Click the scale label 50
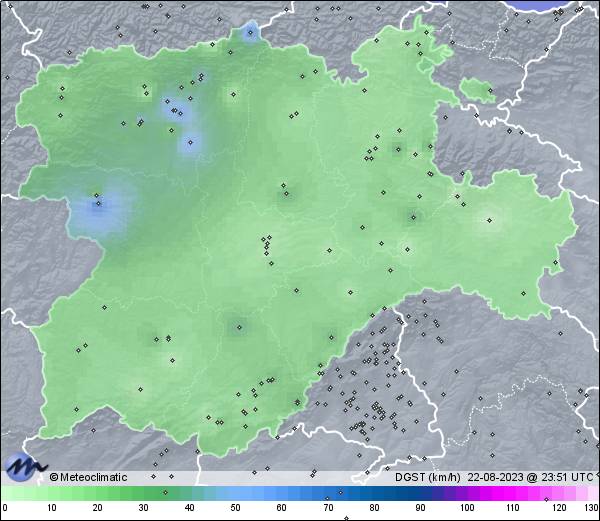Image resolution: width=600 pixels, height=521 pixels. click(x=235, y=508)
